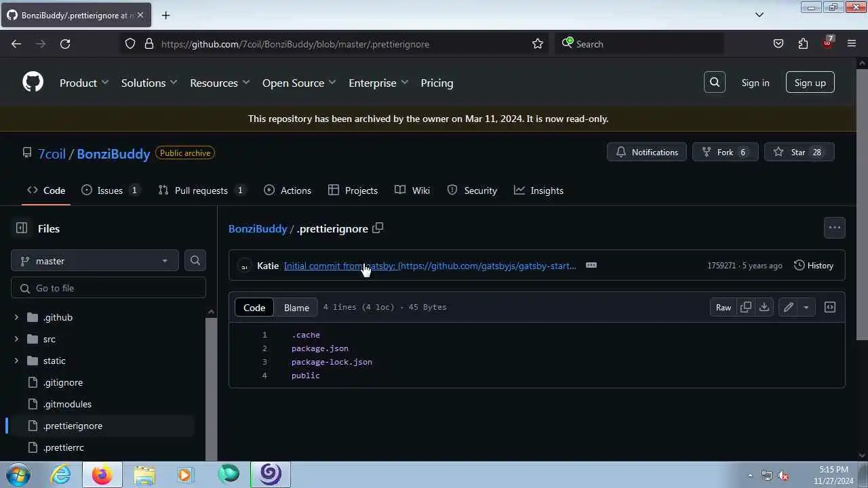The width and height of the screenshot is (868, 488).
Task: Expand the static folder
Action: click(x=16, y=361)
